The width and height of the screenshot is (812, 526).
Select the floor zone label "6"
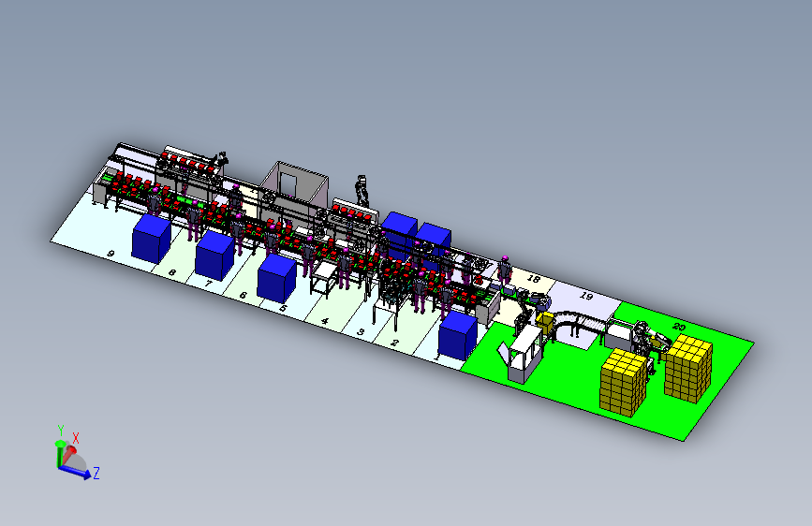coord(243,296)
